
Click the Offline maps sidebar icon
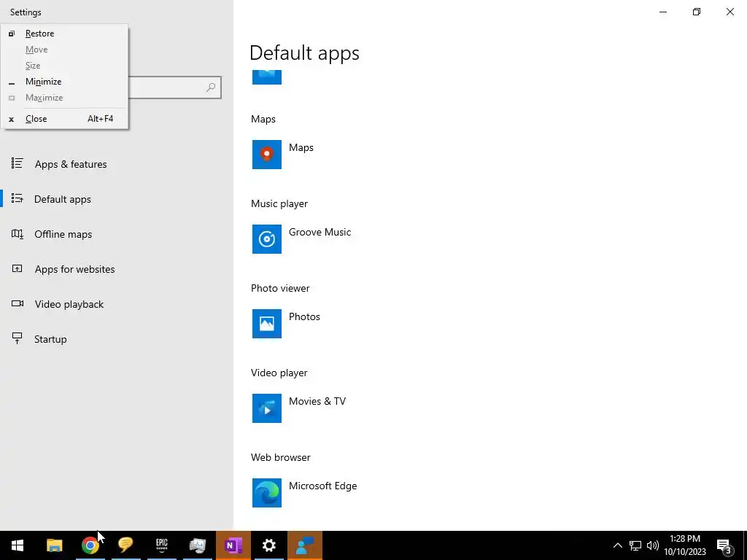point(18,234)
